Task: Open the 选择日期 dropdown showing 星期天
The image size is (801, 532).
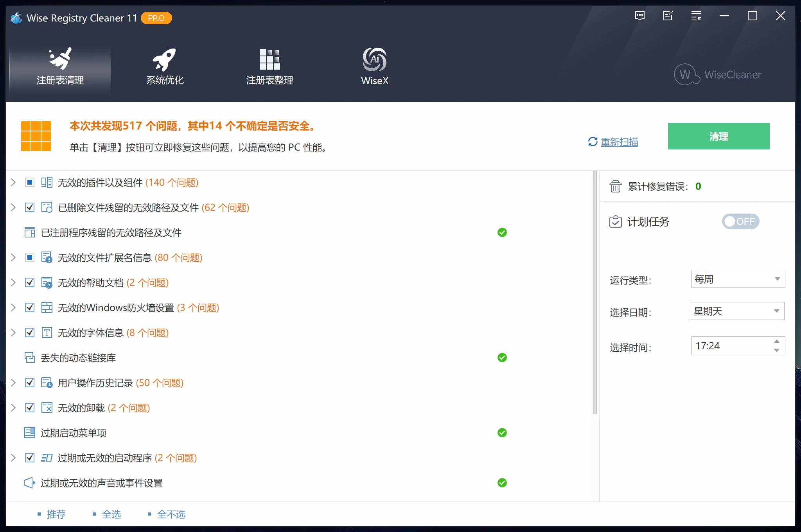Action: coord(737,311)
